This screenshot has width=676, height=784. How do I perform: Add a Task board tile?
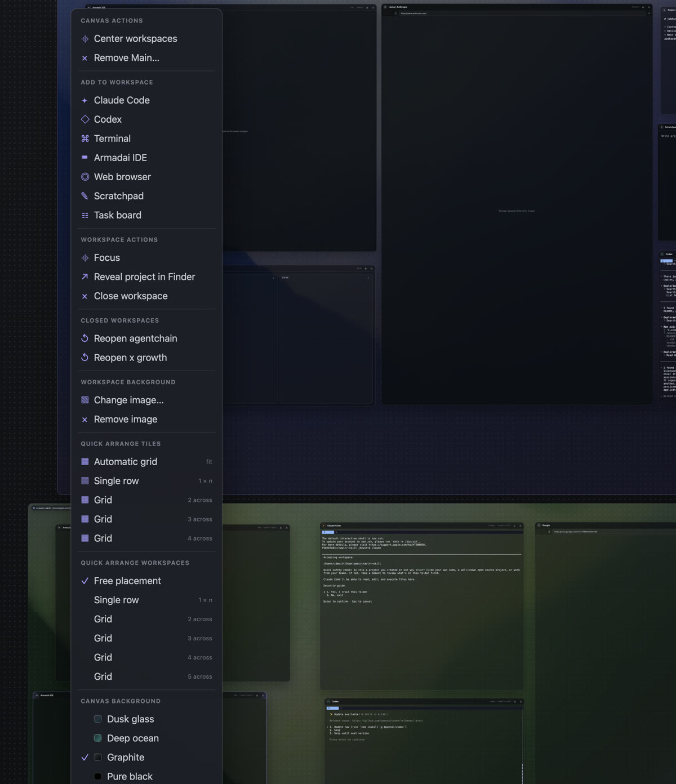coord(146,215)
